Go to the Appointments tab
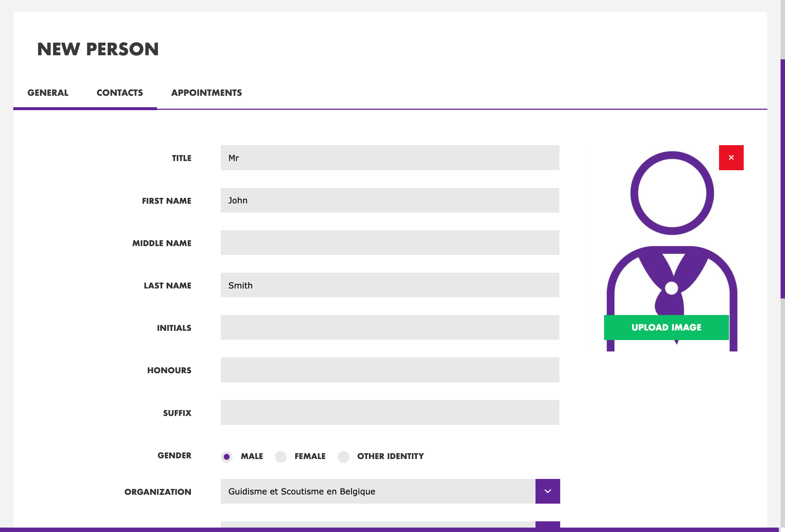The image size is (785, 532). tap(206, 93)
